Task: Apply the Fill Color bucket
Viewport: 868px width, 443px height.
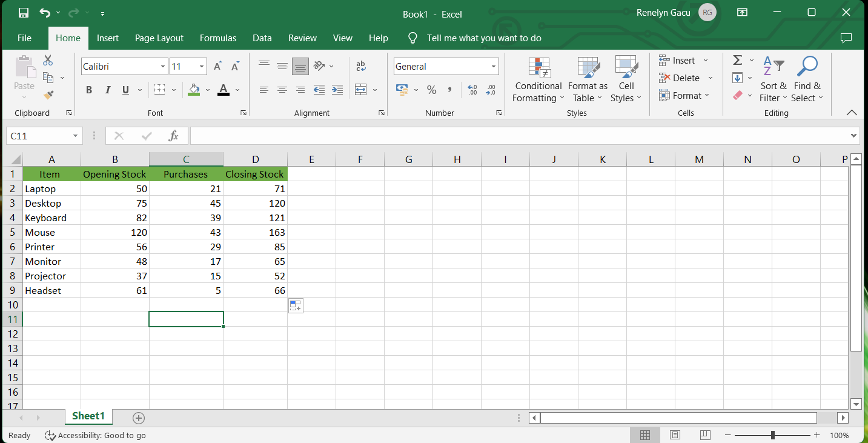Action: tap(194, 90)
